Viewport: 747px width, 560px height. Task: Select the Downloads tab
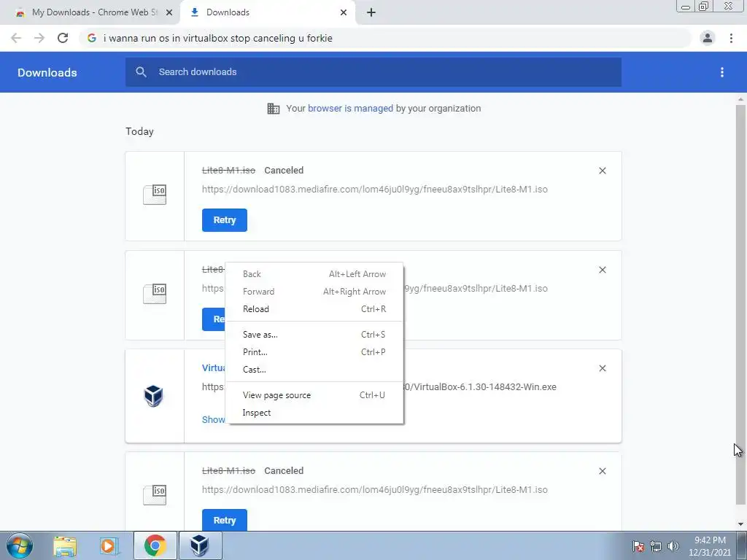click(x=268, y=12)
